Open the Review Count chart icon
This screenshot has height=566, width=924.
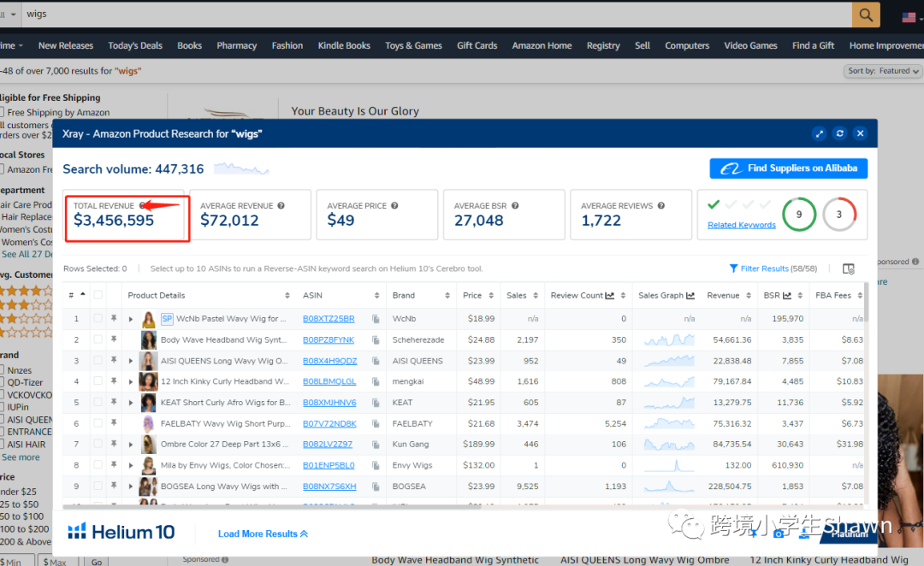pos(610,296)
